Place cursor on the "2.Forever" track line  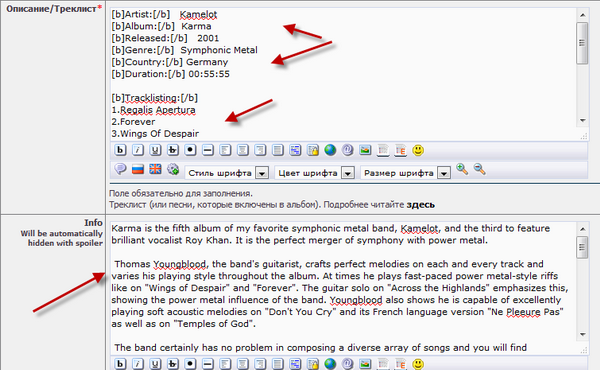coord(133,122)
